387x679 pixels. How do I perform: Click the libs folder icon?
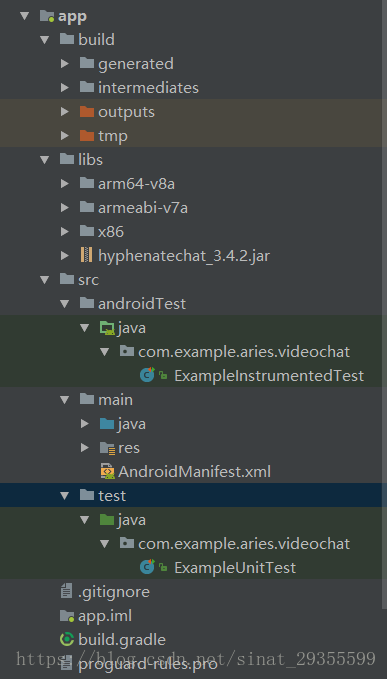(x=66, y=159)
